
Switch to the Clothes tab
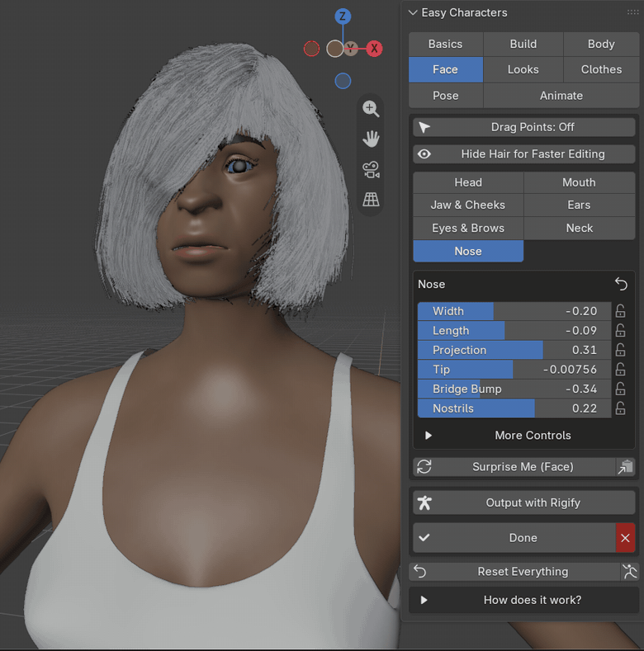coord(601,69)
